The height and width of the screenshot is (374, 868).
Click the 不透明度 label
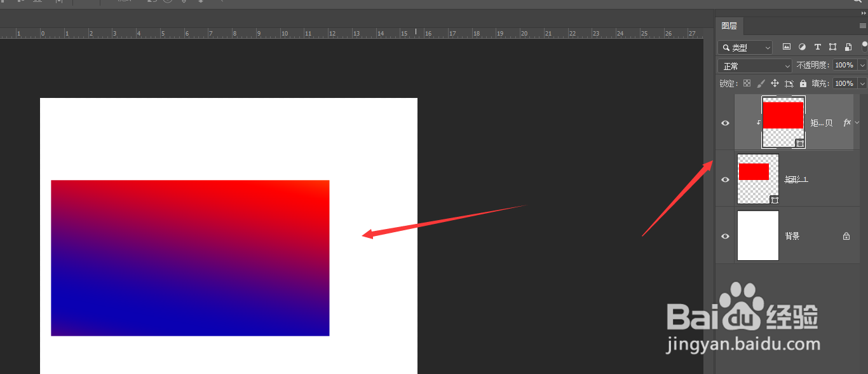[813, 66]
